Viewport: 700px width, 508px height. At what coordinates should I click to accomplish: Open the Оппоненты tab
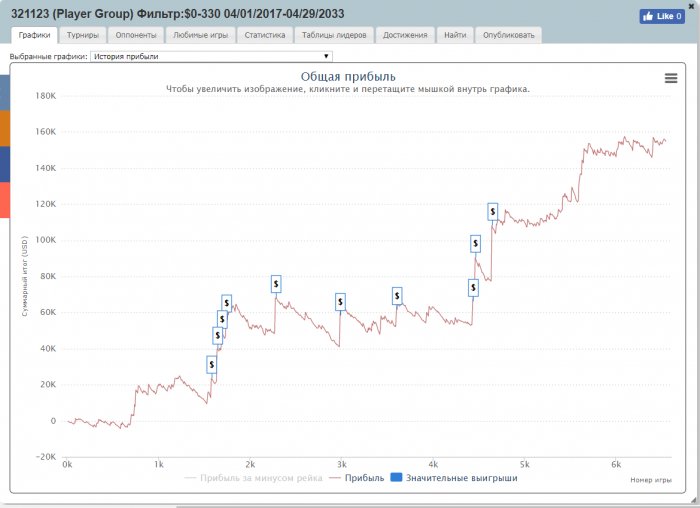136,35
